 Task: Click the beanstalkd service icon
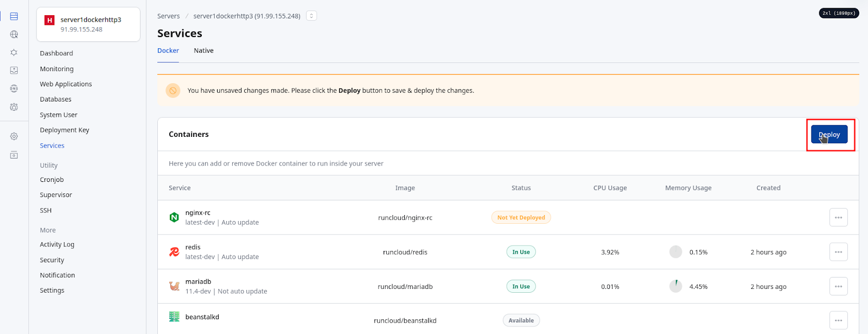(174, 317)
